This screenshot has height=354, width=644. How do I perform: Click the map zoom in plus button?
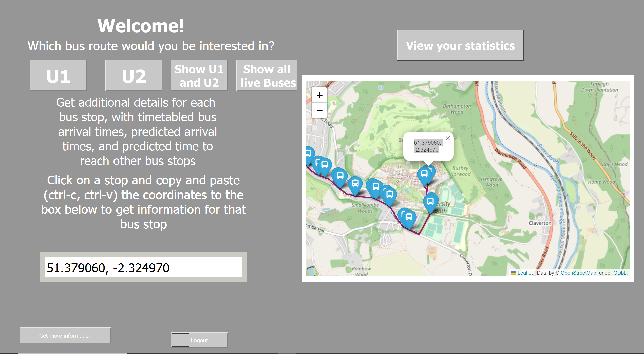pyautogui.click(x=319, y=95)
